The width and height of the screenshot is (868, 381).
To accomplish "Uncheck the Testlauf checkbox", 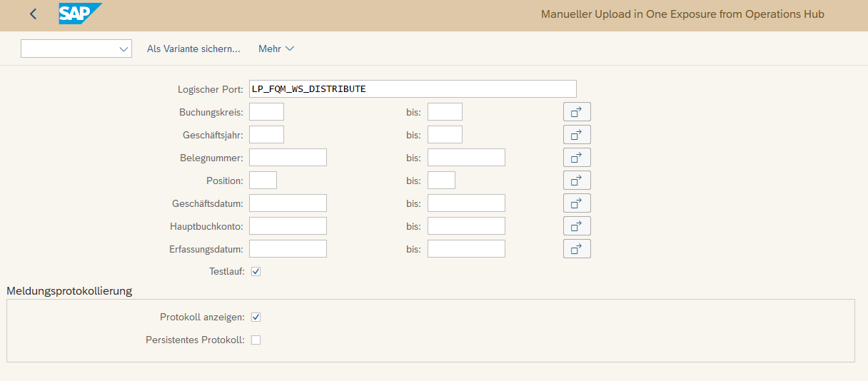I will [x=256, y=272].
